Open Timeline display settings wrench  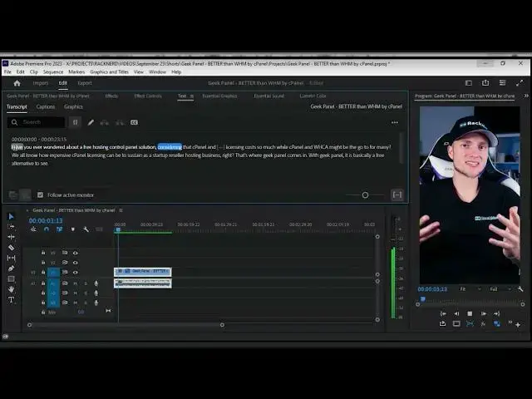(86, 229)
